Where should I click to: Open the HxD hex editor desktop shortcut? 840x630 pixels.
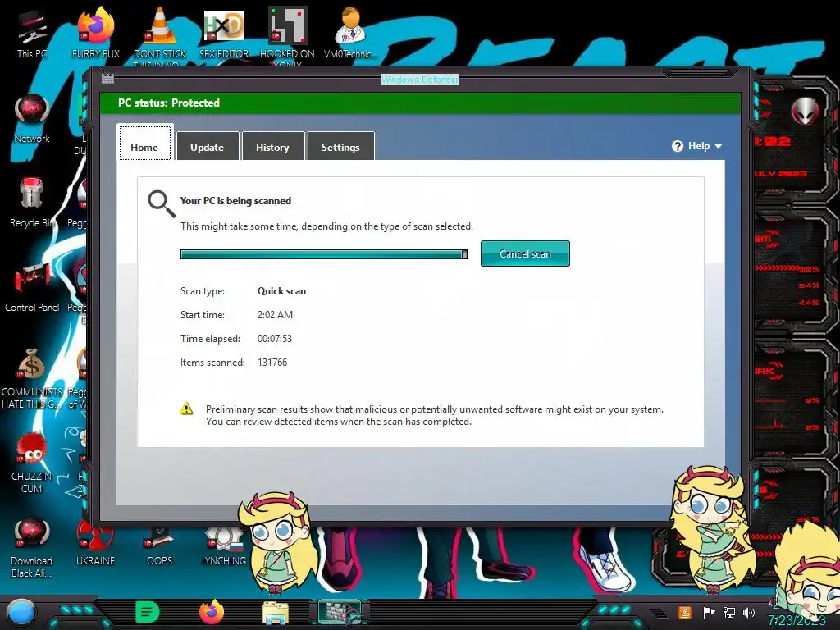[223, 32]
